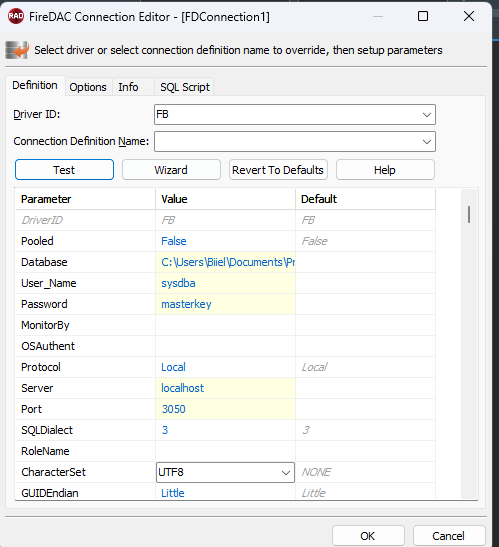Launch the Wizard button
Viewport: 499px width, 547px height.
pos(171,170)
